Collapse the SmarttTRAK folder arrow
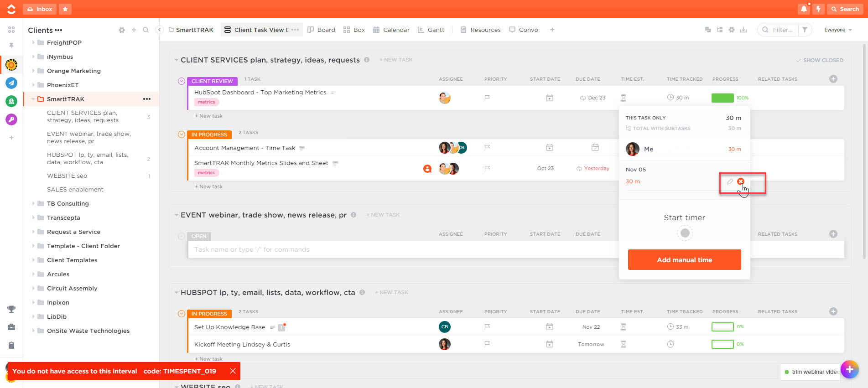This screenshot has height=388, width=868. pos(33,99)
